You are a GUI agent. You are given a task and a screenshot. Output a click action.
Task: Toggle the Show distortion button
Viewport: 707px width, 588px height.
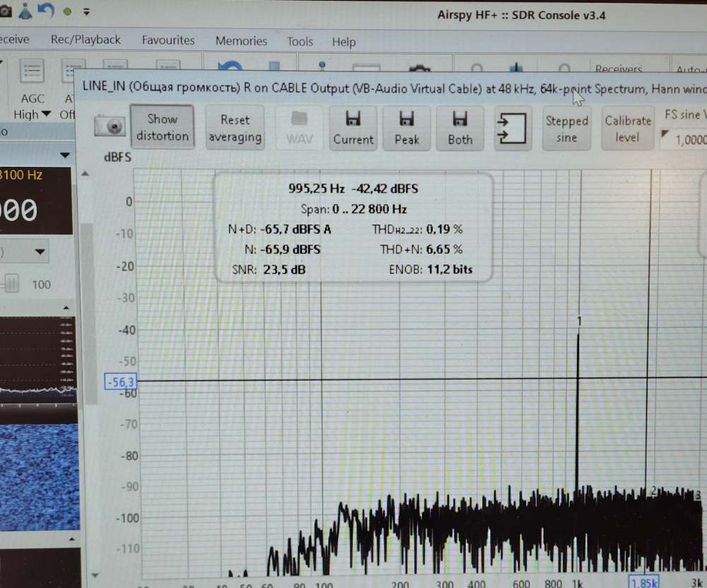coord(163,127)
